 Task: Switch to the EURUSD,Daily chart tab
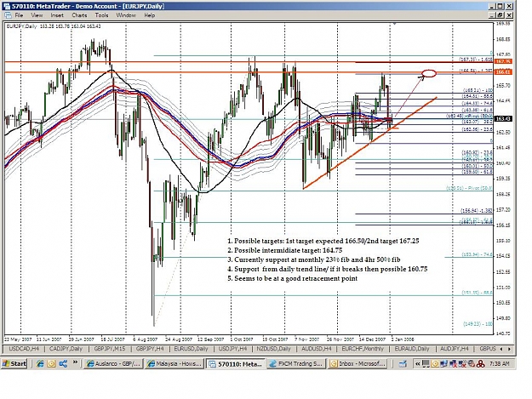pyautogui.click(x=191, y=349)
